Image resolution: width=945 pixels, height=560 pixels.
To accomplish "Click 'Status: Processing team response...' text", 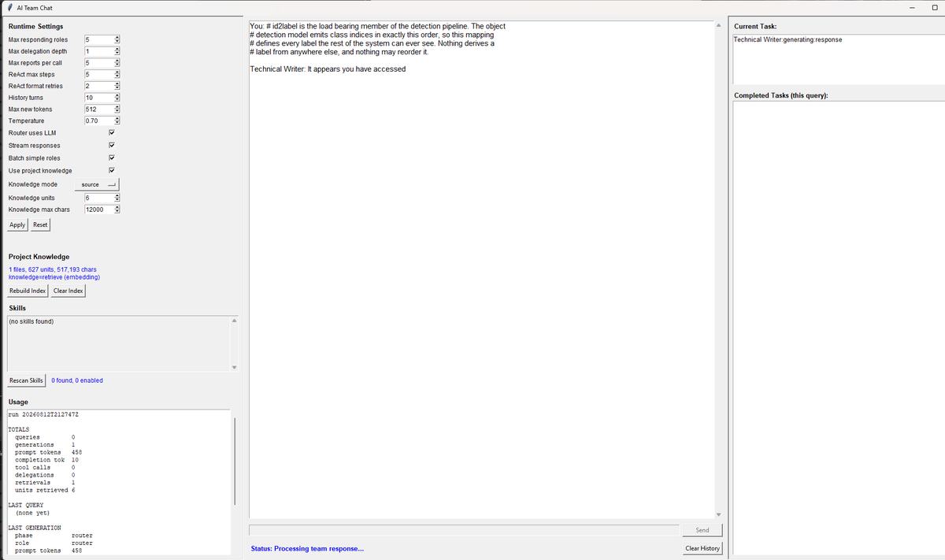I will (307, 548).
